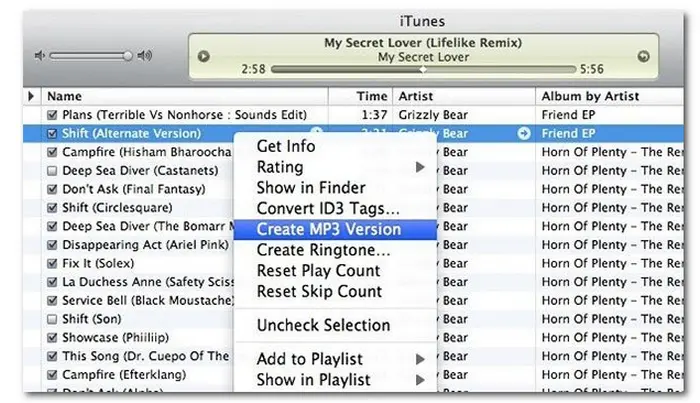Uncheck the Campfire (Hisham Bharoocha) checkbox

coord(52,152)
